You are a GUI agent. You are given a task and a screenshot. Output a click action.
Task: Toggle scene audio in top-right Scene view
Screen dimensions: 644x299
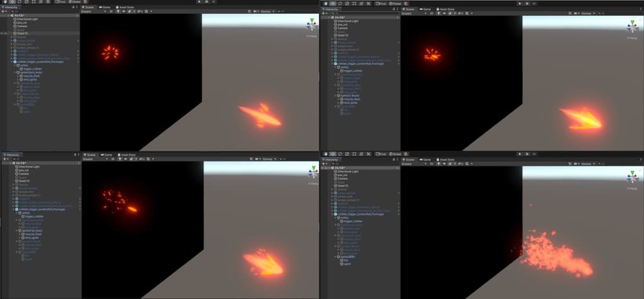[x=443, y=13]
